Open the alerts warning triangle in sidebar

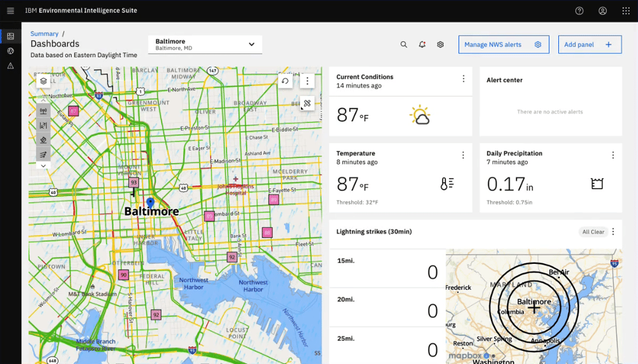click(11, 65)
